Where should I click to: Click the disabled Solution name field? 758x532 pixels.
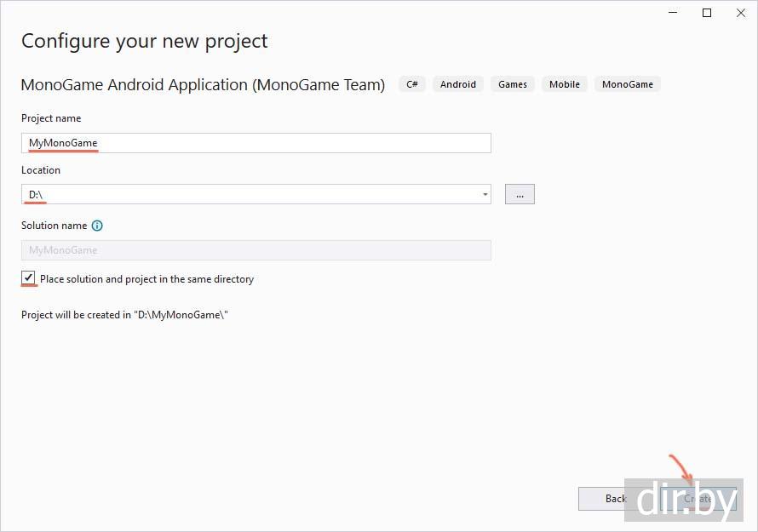256,250
